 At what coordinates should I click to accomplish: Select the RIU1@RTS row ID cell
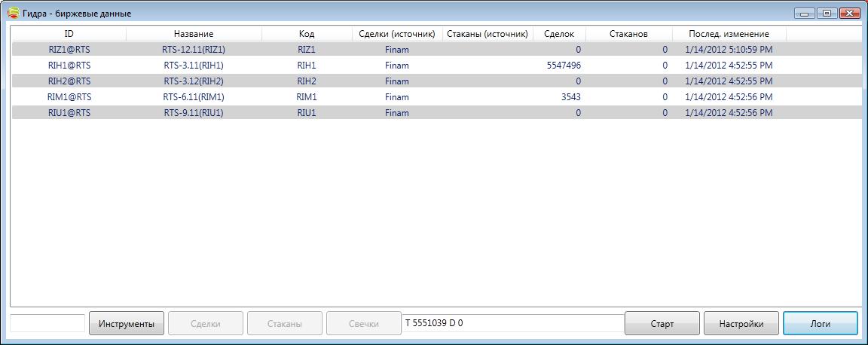pyautogui.click(x=69, y=113)
